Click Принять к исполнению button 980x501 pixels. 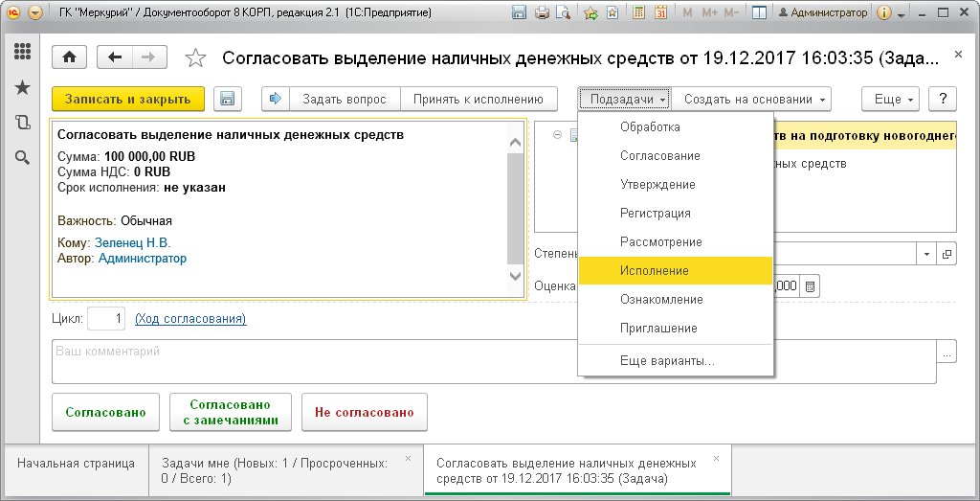coord(478,99)
